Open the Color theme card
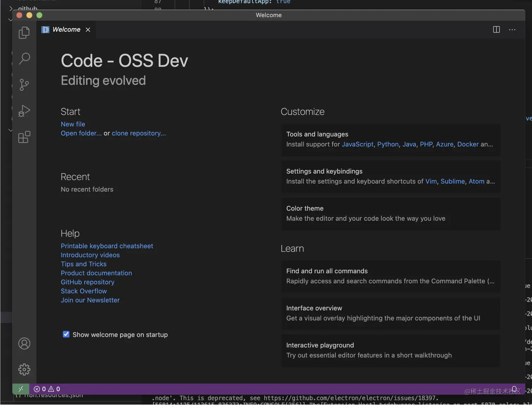 click(x=391, y=214)
